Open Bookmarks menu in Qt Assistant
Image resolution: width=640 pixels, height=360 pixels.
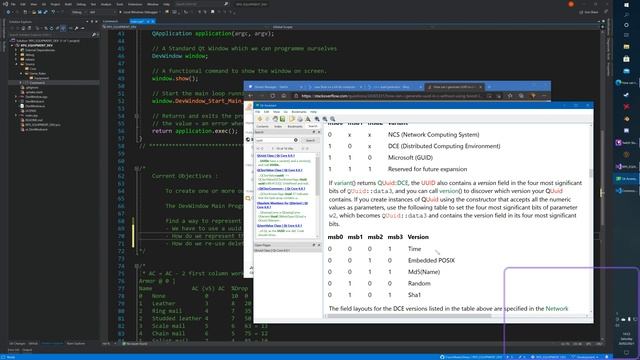(x=299, y=111)
